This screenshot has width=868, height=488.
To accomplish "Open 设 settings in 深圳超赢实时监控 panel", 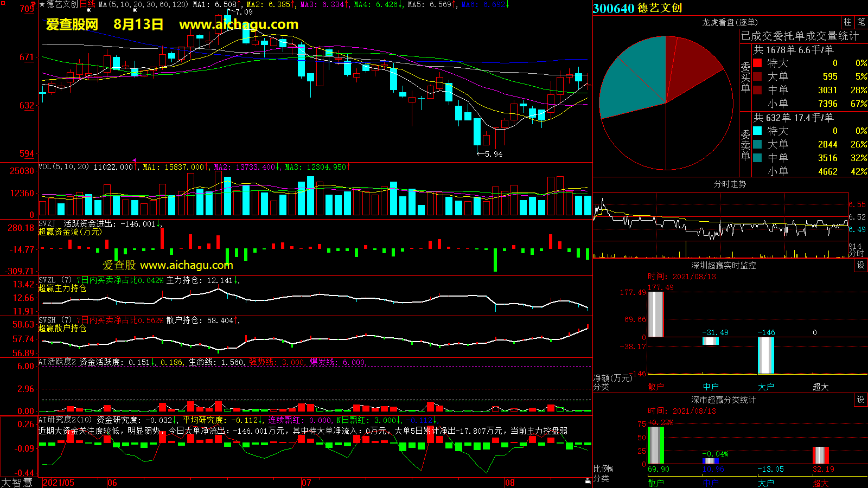I will (x=861, y=265).
